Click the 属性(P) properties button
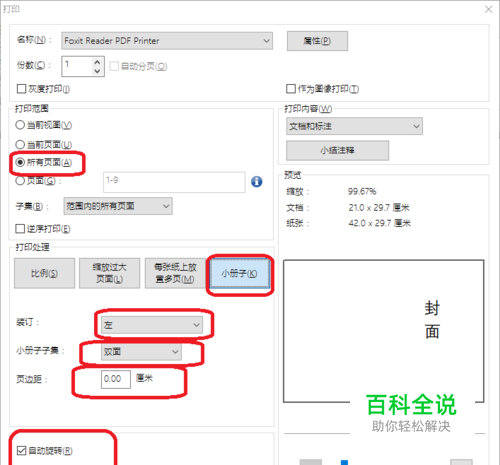 coord(317,41)
